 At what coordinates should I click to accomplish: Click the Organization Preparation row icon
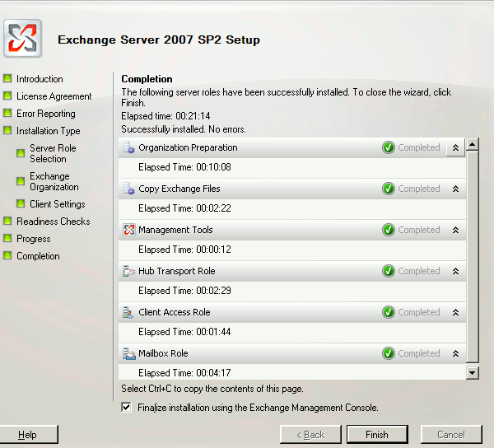pyautogui.click(x=128, y=147)
